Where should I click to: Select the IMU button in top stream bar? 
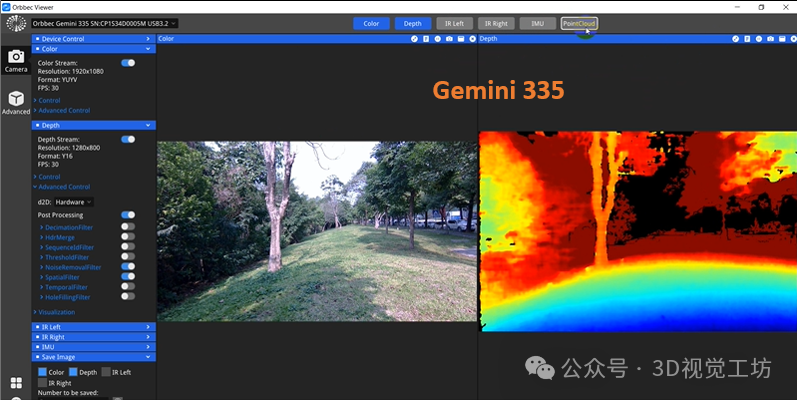pos(538,23)
